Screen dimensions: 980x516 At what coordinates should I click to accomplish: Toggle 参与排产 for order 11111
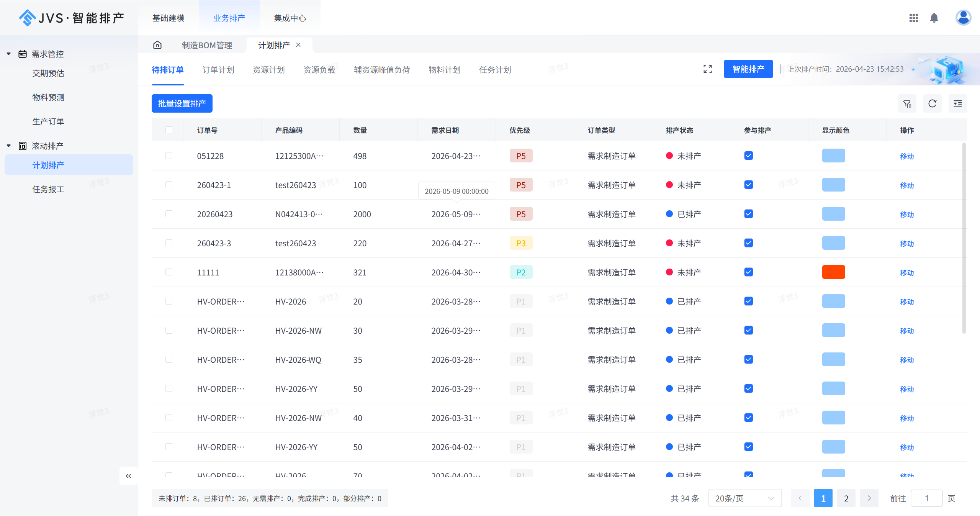click(x=748, y=272)
